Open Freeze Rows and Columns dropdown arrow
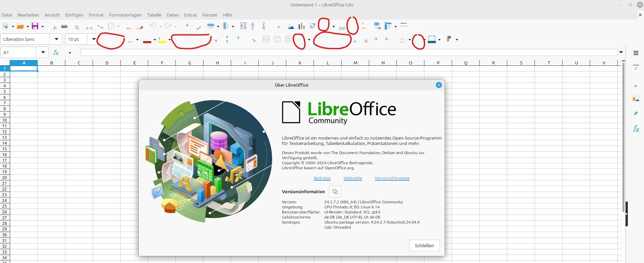 click(395, 26)
